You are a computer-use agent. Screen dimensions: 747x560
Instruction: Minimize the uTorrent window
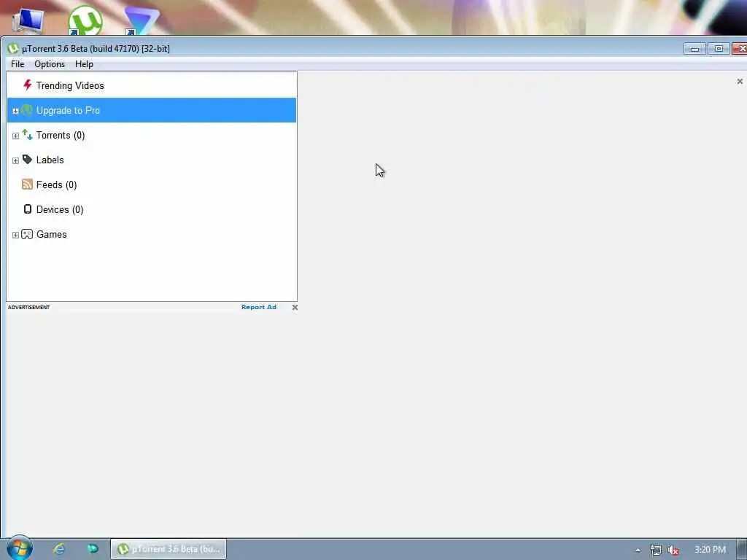(694, 49)
